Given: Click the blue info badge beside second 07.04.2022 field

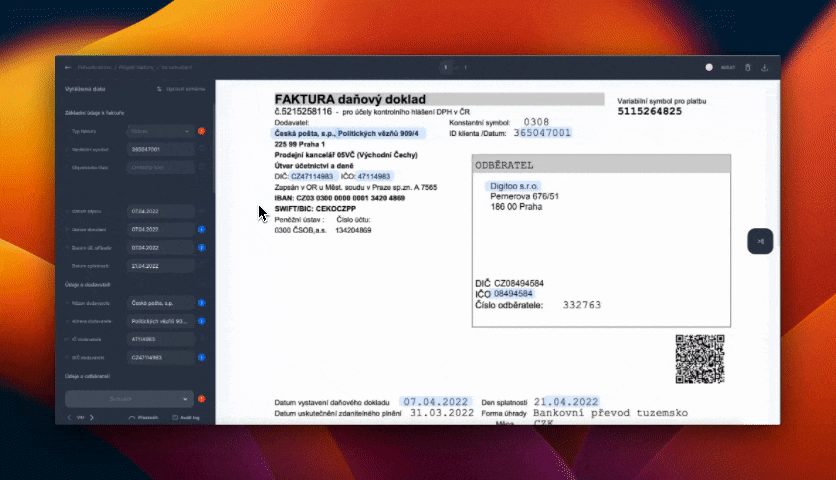Looking at the screenshot, I should (202, 229).
